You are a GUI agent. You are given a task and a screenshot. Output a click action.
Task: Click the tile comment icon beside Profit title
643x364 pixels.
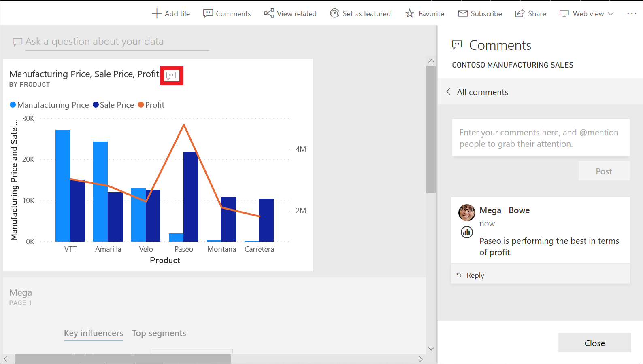click(172, 76)
